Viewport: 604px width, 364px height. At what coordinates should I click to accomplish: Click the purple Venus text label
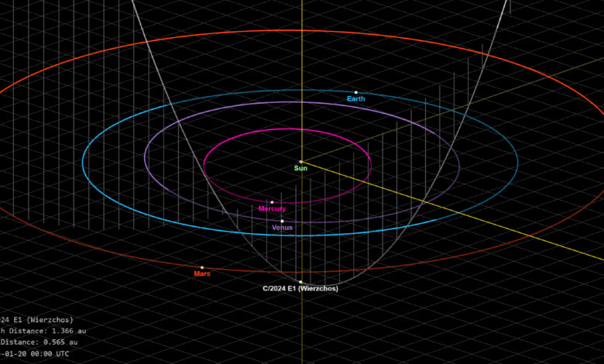(282, 228)
